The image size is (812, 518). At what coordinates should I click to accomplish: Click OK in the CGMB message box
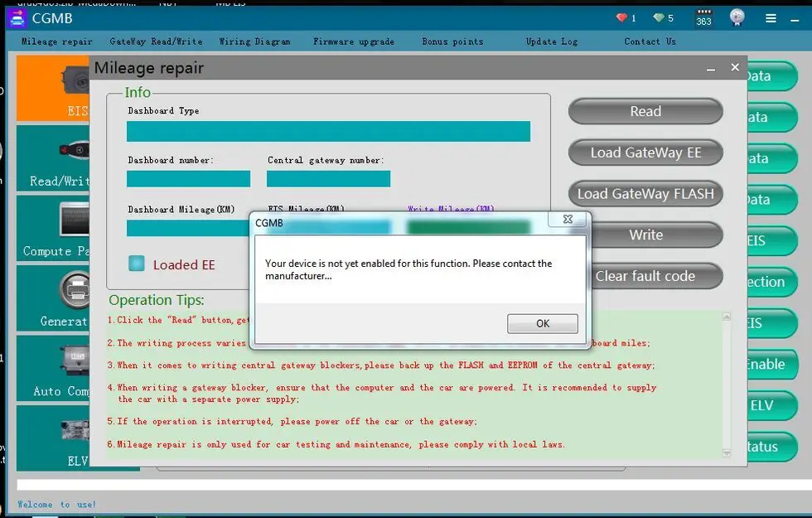point(543,323)
